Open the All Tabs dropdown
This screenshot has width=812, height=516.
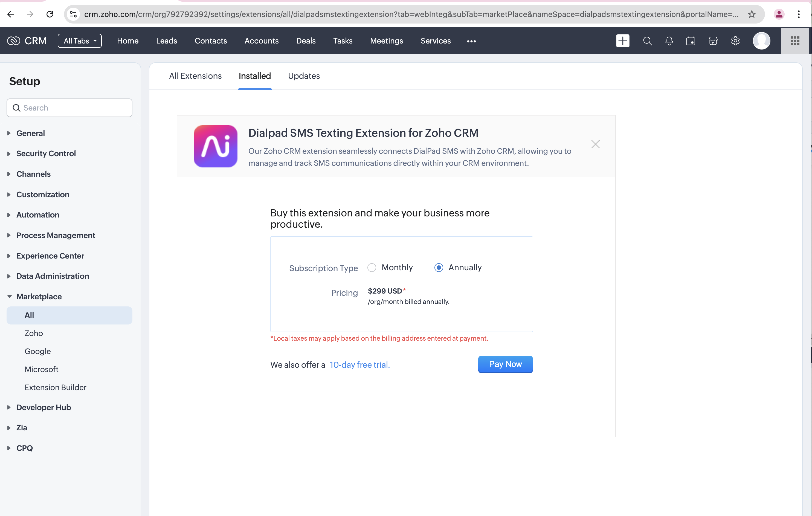pyautogui.click(x=80, y=41)
